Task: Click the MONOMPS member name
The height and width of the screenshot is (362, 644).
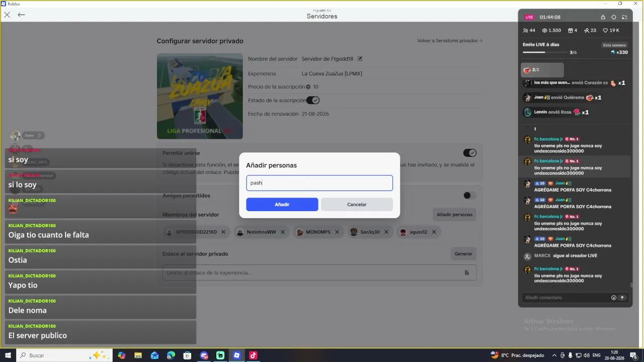Action: pos(318,232)
